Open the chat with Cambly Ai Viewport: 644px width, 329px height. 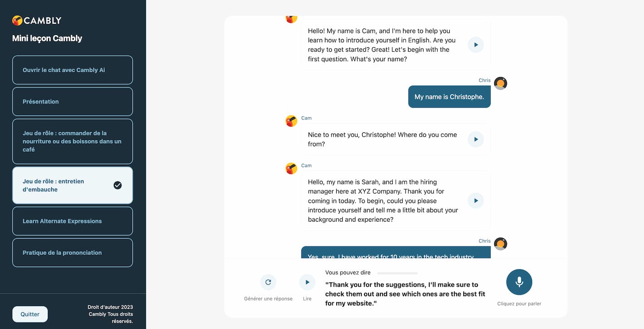73,70
